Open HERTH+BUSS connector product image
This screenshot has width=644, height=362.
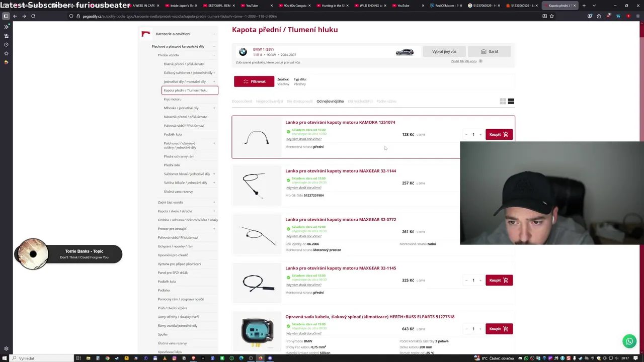click(x=257, y=332)
